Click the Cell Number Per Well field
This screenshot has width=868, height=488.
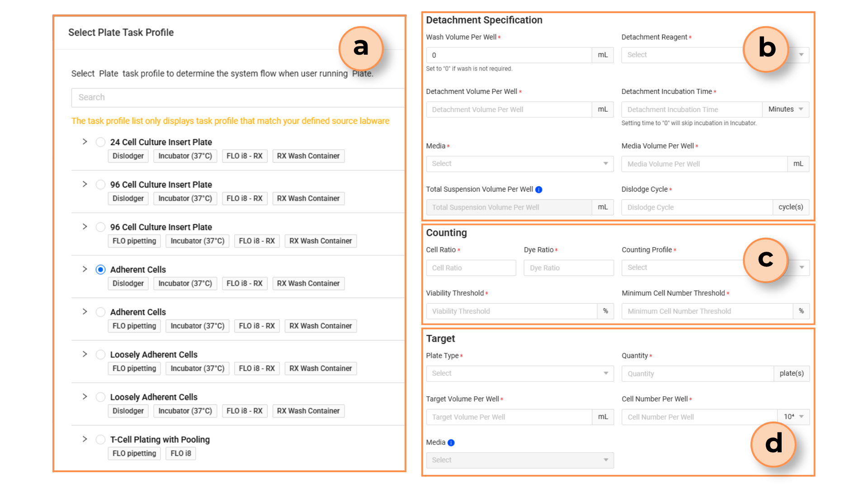(700, 417)
